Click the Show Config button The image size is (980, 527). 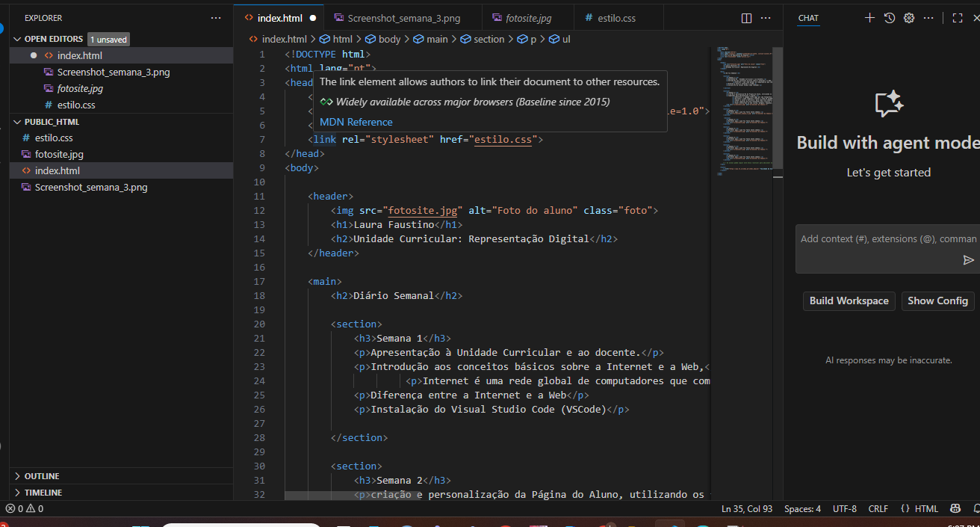[937, 301]
